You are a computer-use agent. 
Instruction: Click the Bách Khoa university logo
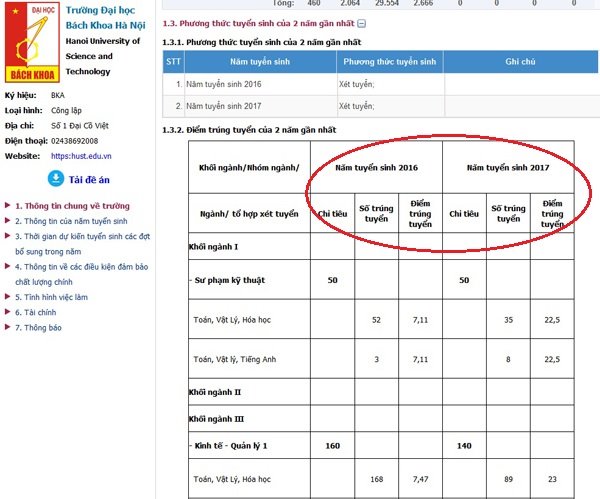click(x=30, y=41)
